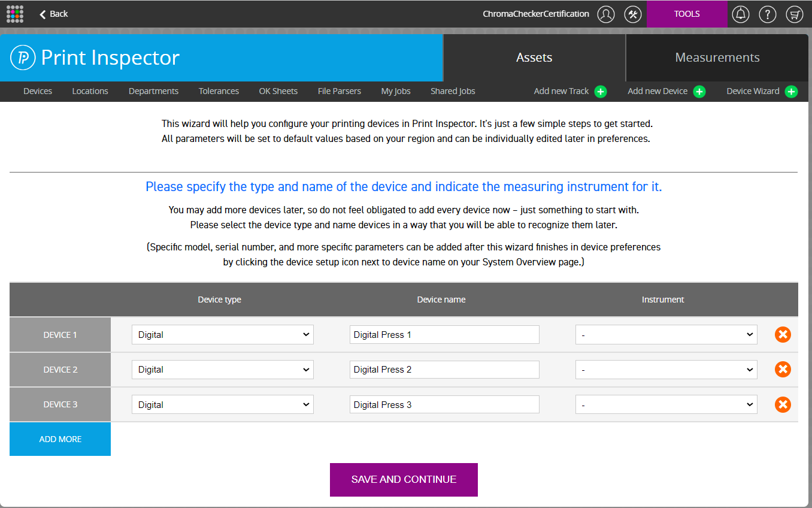The width and height of the screenshot is (812, 508).
Task: Delete Device 3 row using orange X
Action: click(x=783, y=405)
